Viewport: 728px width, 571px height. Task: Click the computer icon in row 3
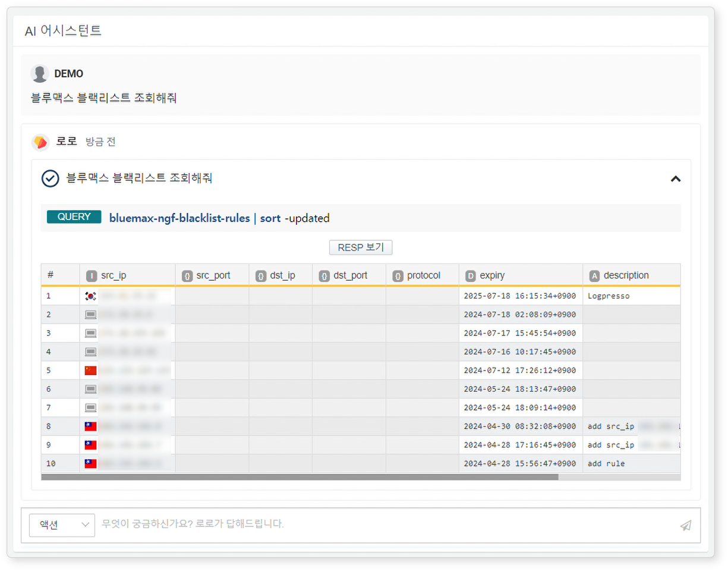90,333
